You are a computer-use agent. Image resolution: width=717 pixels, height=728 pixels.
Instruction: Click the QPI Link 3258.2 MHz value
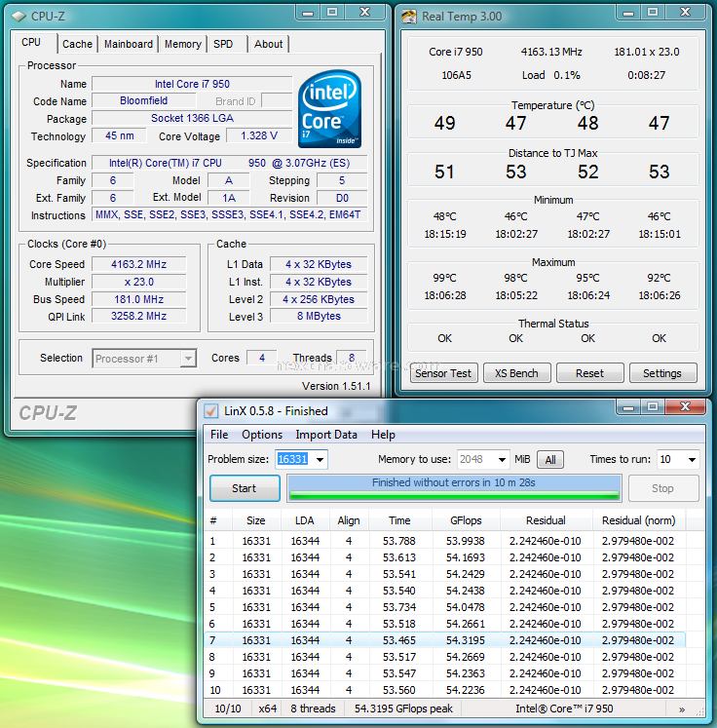[138, 316]
